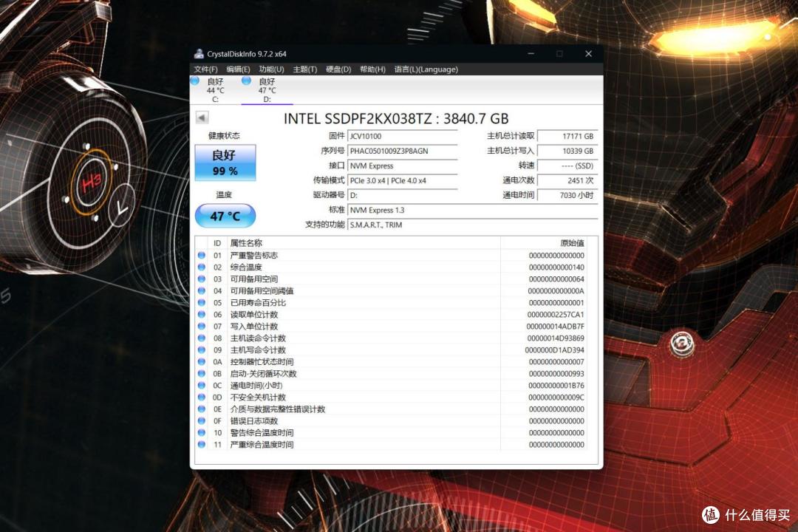Open the 硬盘(D) menu
Screen dimensions: 798x532
coord(338,69)
